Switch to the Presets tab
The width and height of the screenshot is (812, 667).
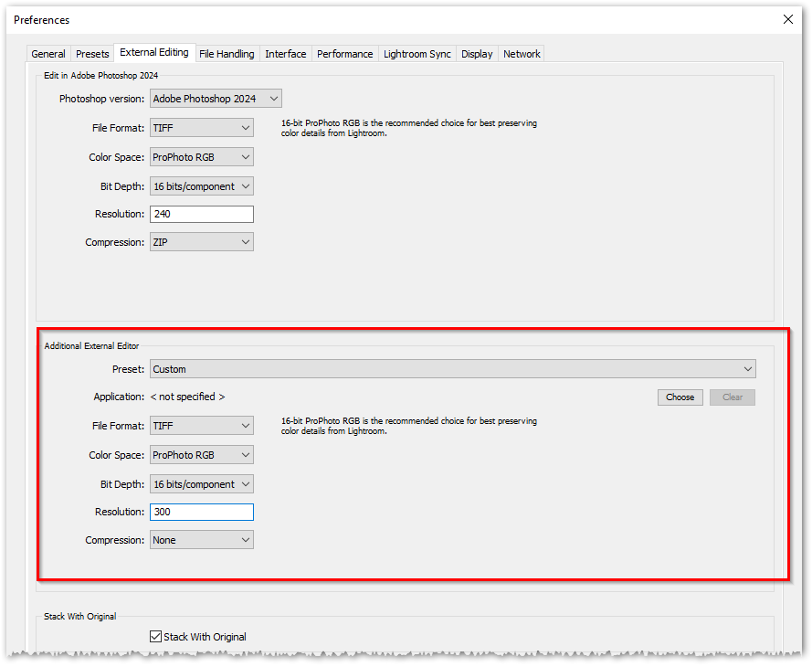click(x=91, y=53)
